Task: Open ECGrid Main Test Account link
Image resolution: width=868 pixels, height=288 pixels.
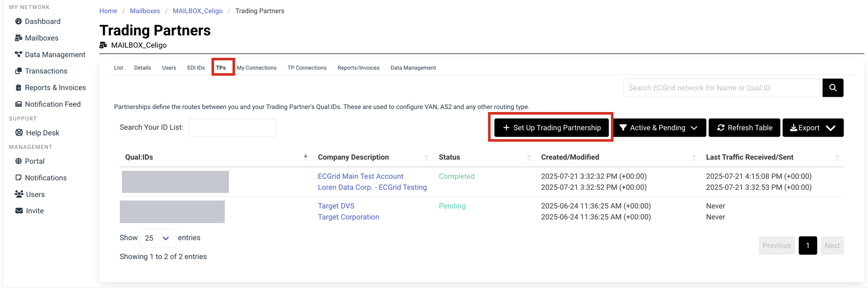Action: point(361,176)
